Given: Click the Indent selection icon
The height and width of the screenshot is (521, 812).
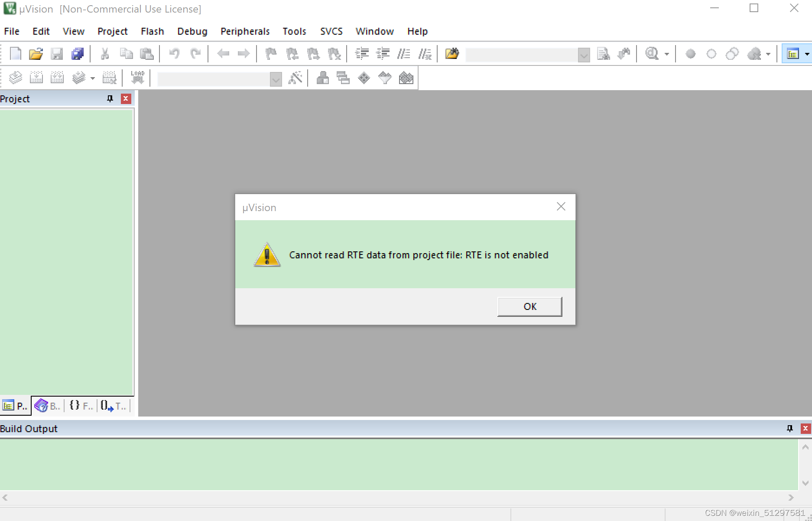Looking at the screenshot, I should click(x=362, y=54).
